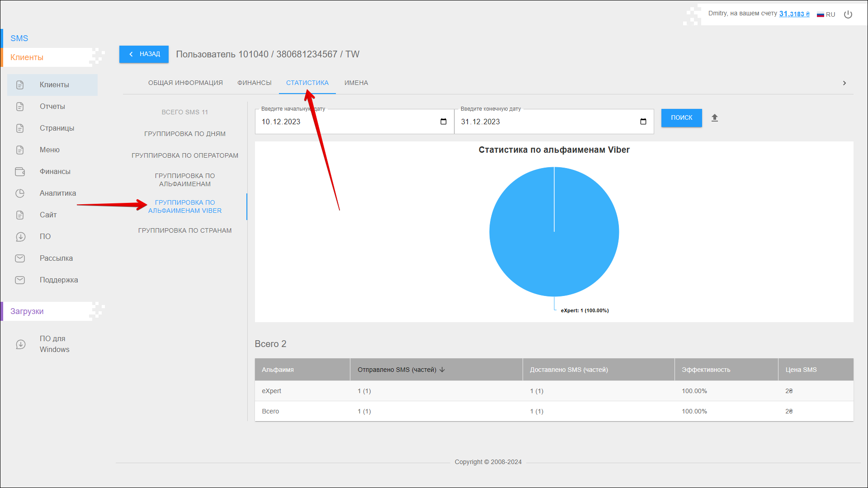Select Группировка по странам grouping
The height and width of the screenshot is (488, 868).
(x=184, y=230)
